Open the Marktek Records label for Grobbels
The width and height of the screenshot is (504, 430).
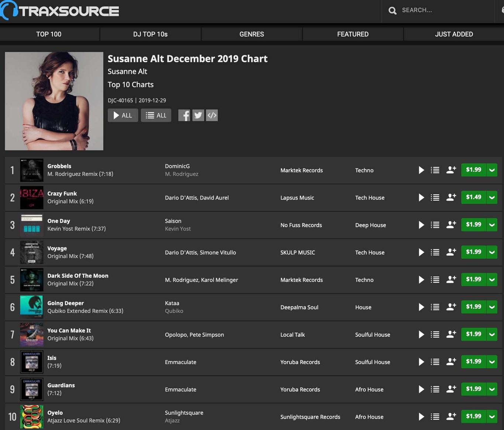(x=301, y=170)
